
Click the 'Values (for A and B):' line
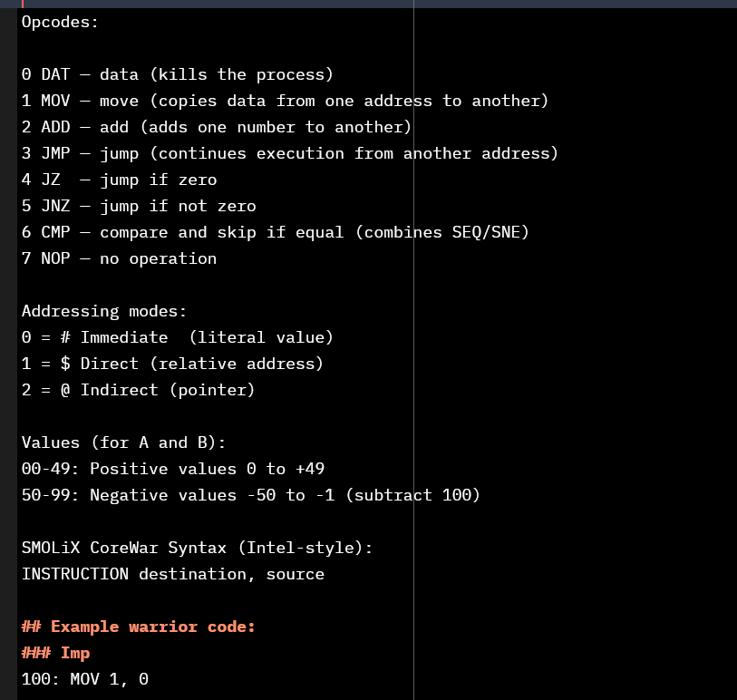[123, 442]
